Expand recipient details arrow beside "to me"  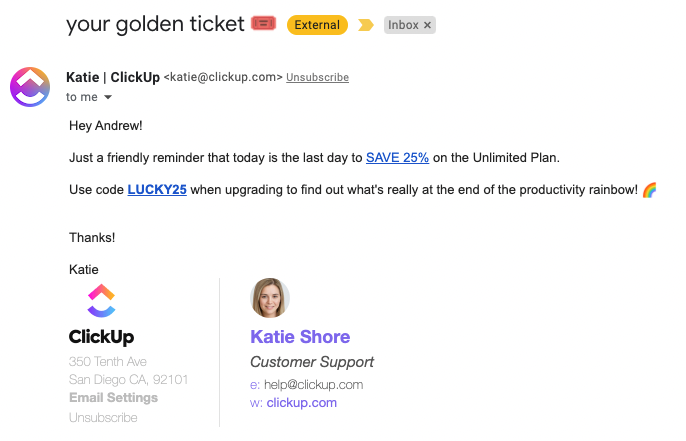tap(108, 98)
